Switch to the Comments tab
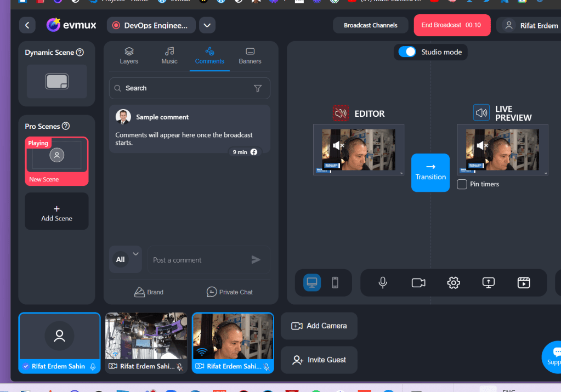Viewport: 561px width, 392px height. point(209,56)
